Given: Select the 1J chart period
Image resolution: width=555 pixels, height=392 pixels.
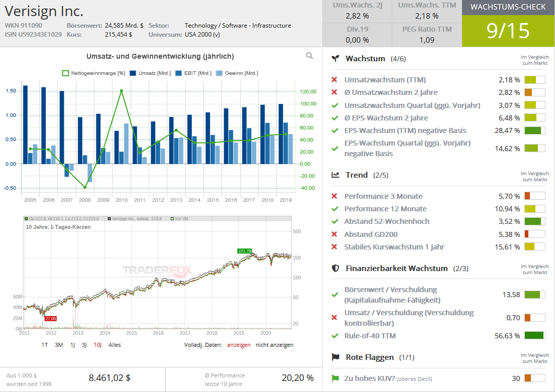Looking at the screenshot, I should 72,345.
